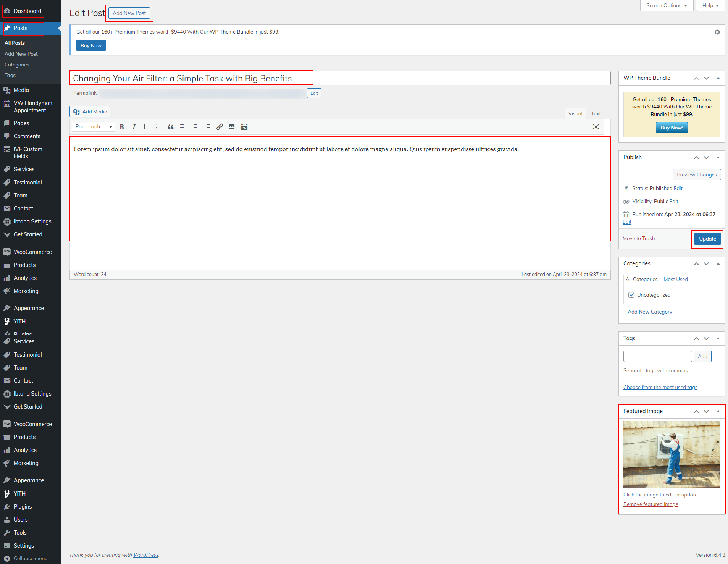Viewport: 728px width, 564px height.
Task: Insert a link using the link icon
Action: click(220, 127)
